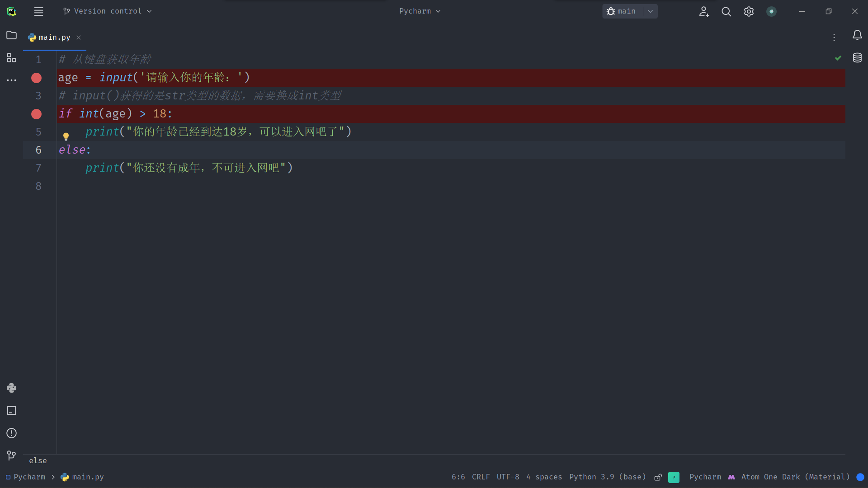Open the Database tool window

click(x=857, y=58)
